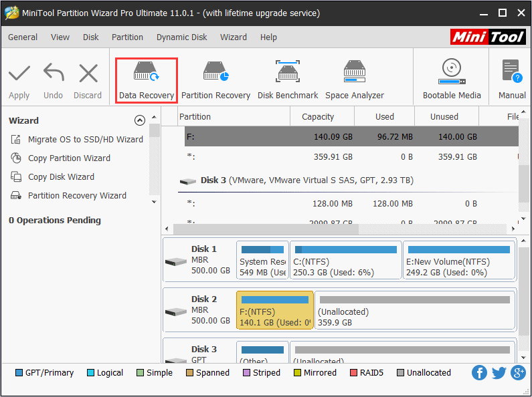
Task: Open the Facebook share icon
Action: (479, 373)
